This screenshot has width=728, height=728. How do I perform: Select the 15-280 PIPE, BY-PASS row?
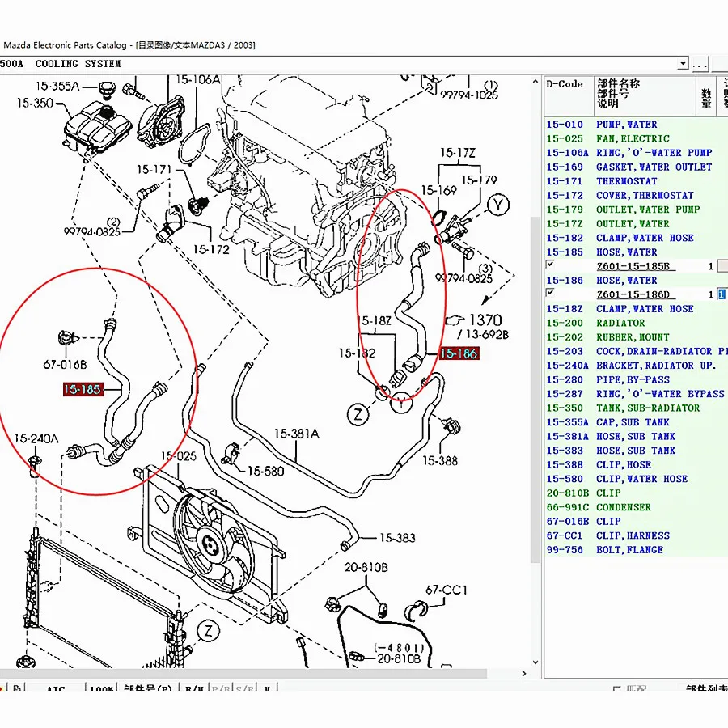coord(636,380)
